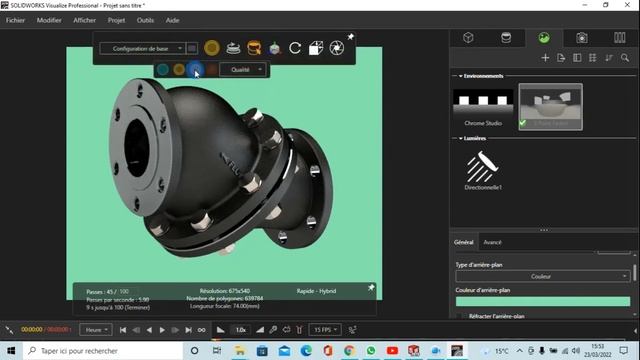Viewport: 640px width, 360px height.
Task: Play the animation forward
Action: [x=162, y=330]
